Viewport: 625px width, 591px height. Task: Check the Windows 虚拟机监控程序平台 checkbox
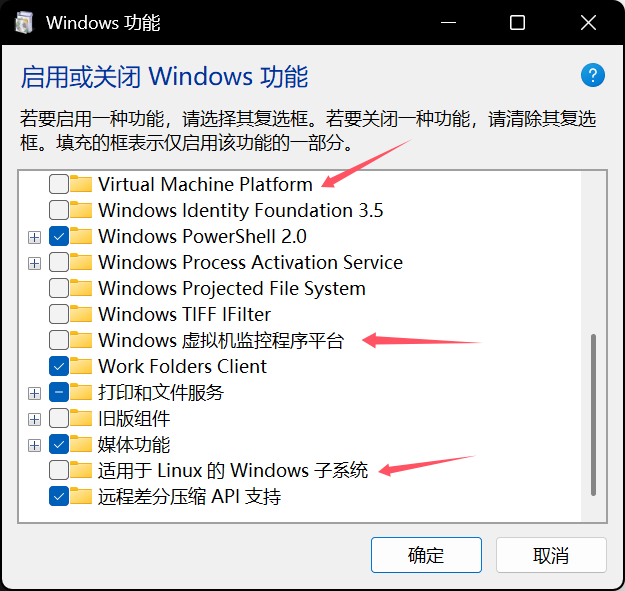click(59, 340)
